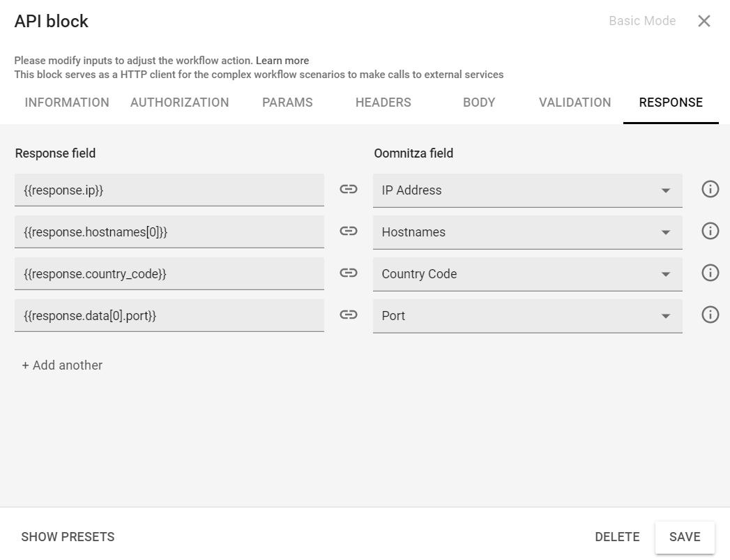Switch to Basic Mode

(641, 21)
